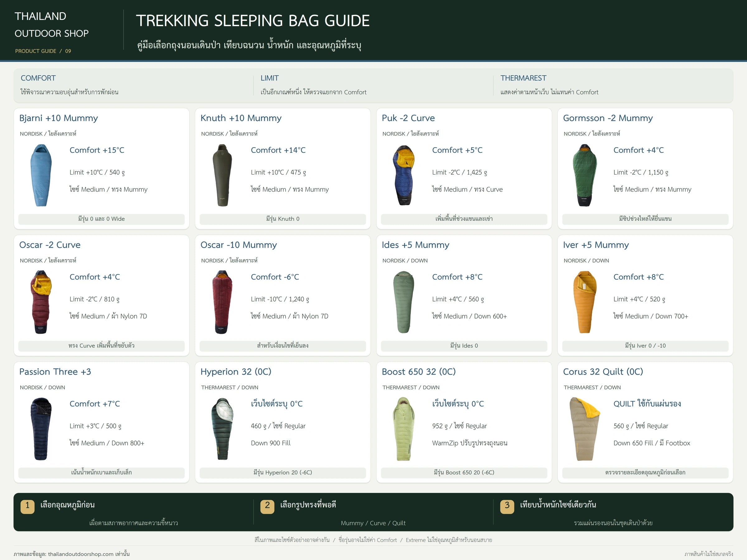
Task: Click the step 2 number badge
Action: (267, 507)
